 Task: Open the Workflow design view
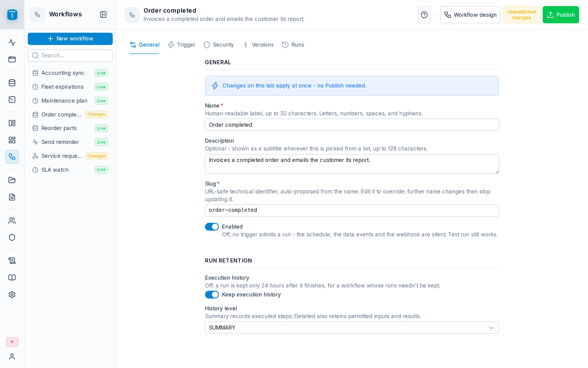pyautogui.click(x=470, y=15)
